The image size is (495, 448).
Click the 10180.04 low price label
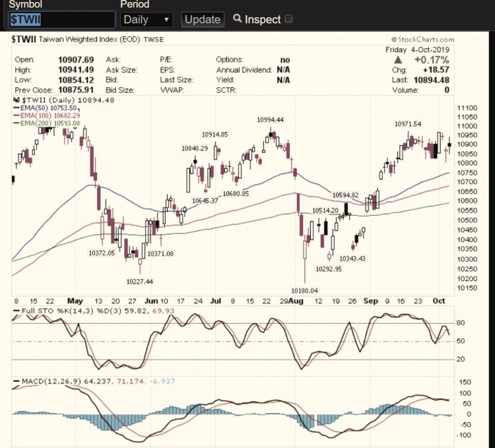305,291
